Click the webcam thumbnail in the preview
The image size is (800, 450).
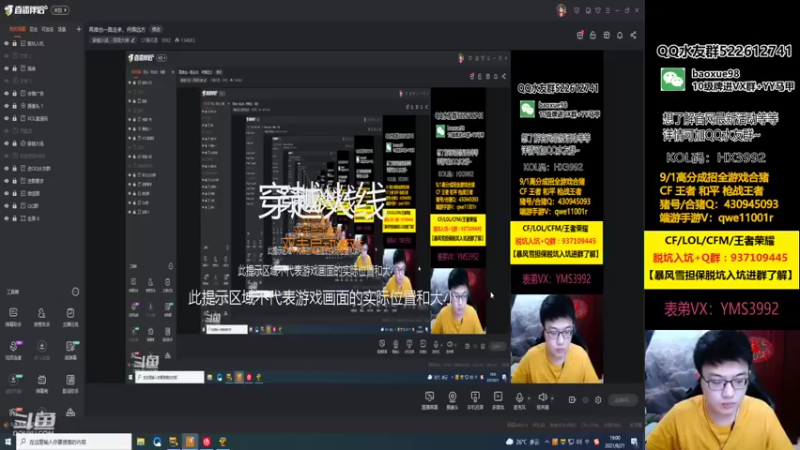click(557, 338)
